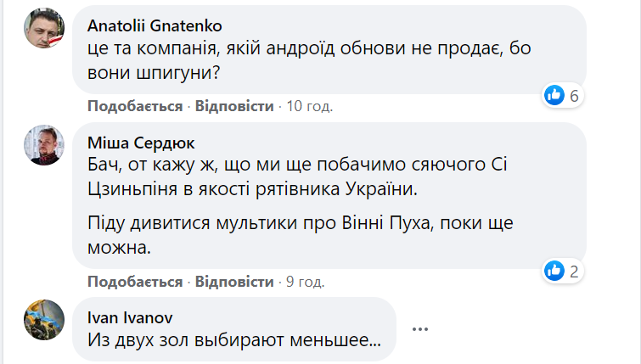This screenshot has width=641, height=364.
Task: Open Ivan Ivanov's profile avatar
Action: pos(43,322)
